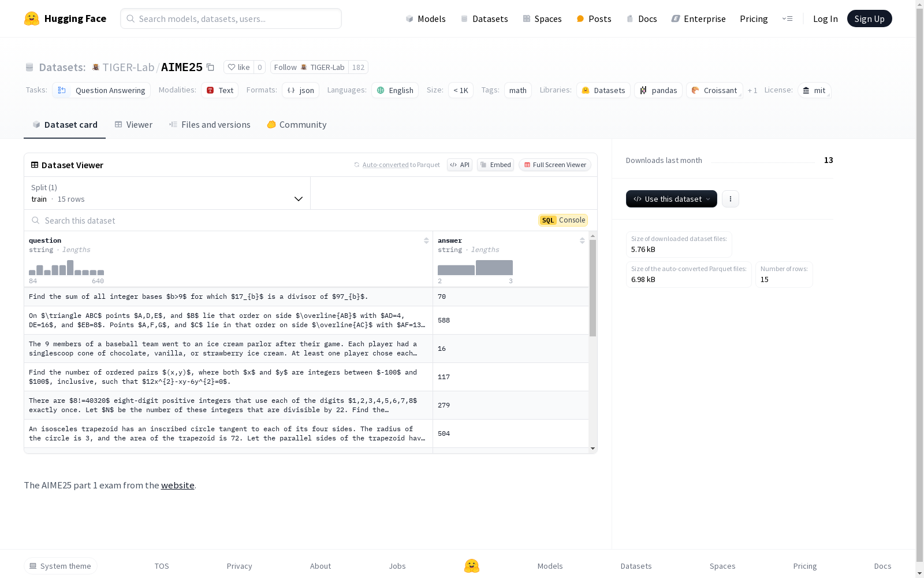The image size is (924, 578).
Task: Click the dataset table scrollbar thumb
Action: (593, 288)
